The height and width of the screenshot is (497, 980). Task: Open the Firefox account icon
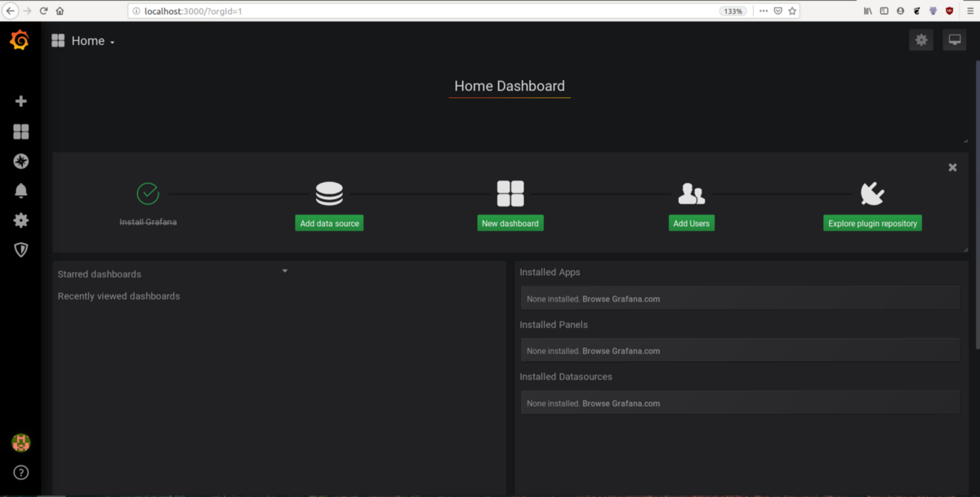point(901,11)
